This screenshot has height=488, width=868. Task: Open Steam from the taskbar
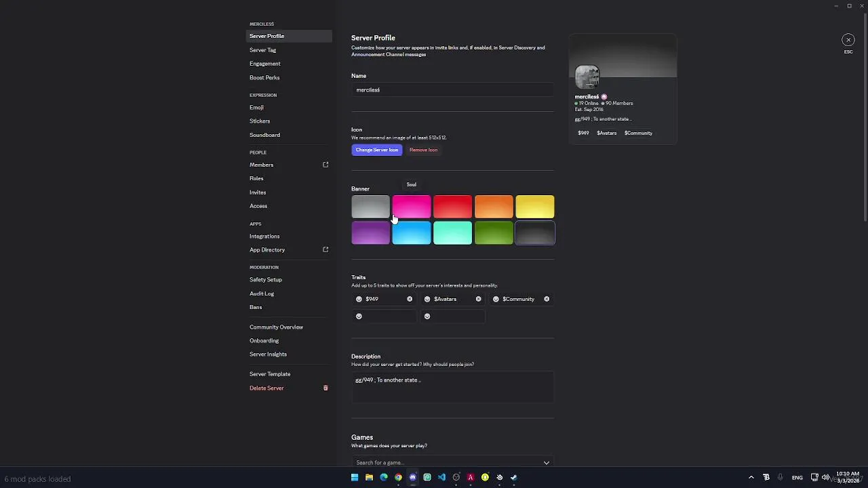514,477
